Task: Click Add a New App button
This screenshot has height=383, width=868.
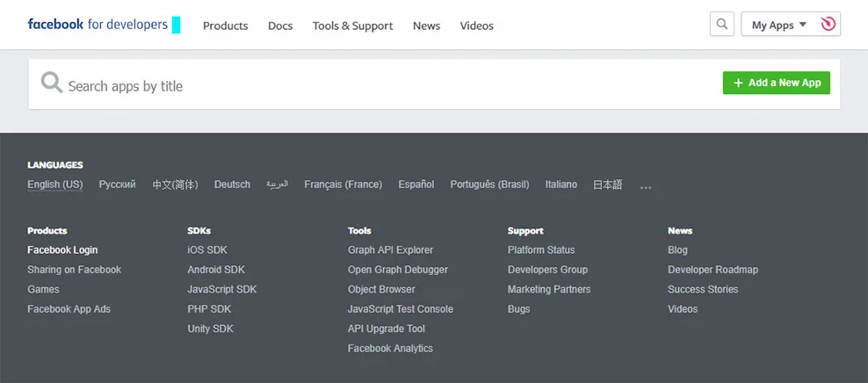Action: click(776, 83)
